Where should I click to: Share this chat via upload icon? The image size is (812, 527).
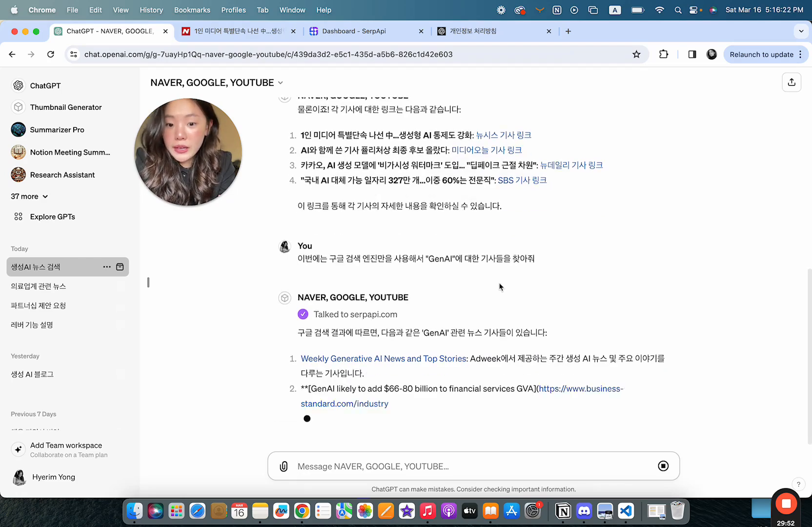point(792,82)
